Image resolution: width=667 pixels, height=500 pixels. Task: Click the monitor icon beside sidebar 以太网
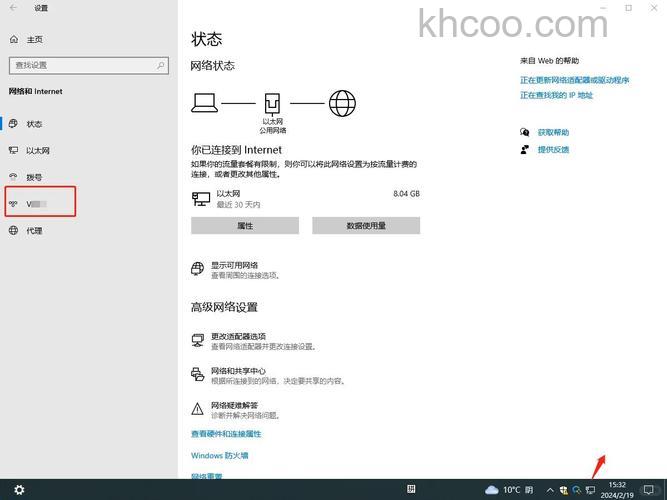(14, 150)
